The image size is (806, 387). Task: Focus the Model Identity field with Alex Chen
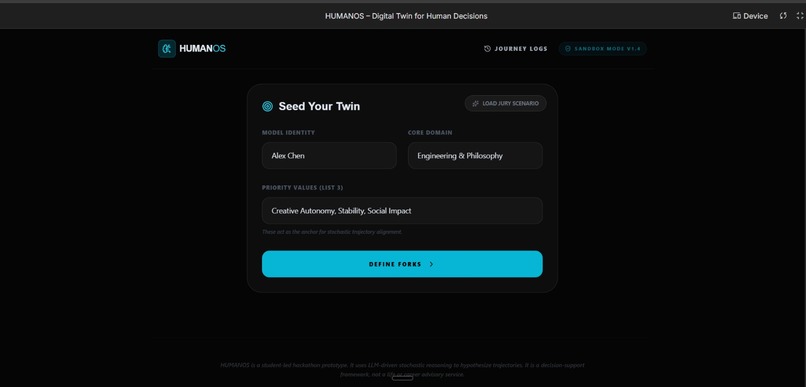point(329,156)
